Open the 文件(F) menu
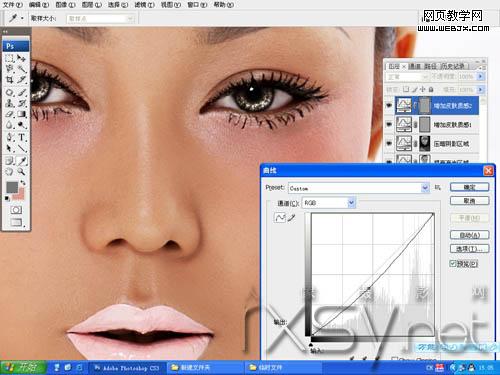The width and height of the screenshot is (500, 375). point(13,5)
